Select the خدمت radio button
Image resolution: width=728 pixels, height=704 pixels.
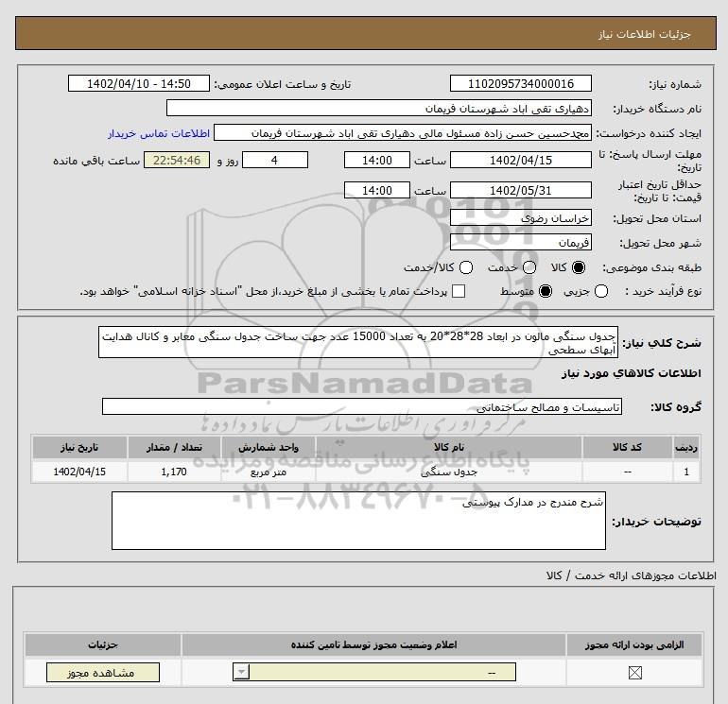(529, 267)
